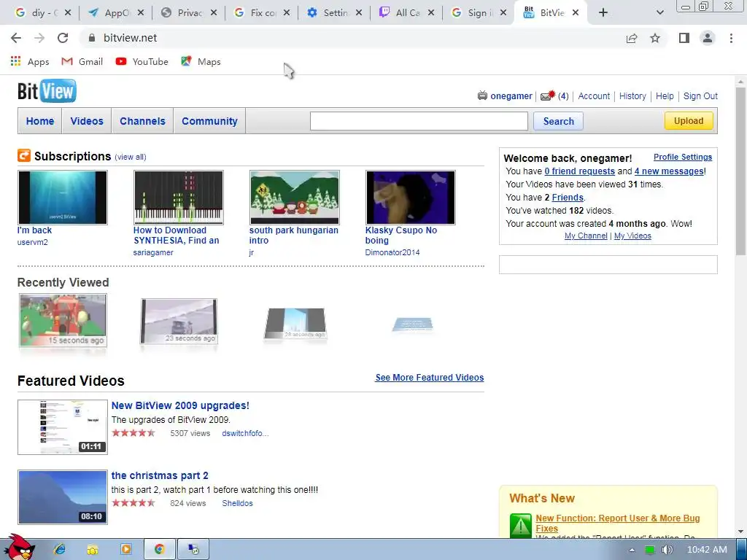
Task: Click the lock icon in the address bar
Action: pos(92,38)
